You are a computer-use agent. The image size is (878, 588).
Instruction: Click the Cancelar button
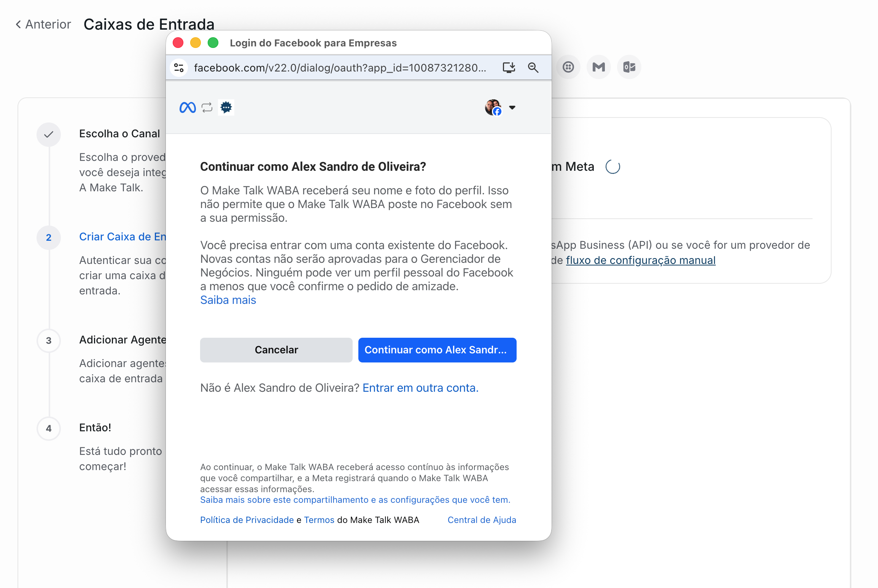click(x=276, y=350)
